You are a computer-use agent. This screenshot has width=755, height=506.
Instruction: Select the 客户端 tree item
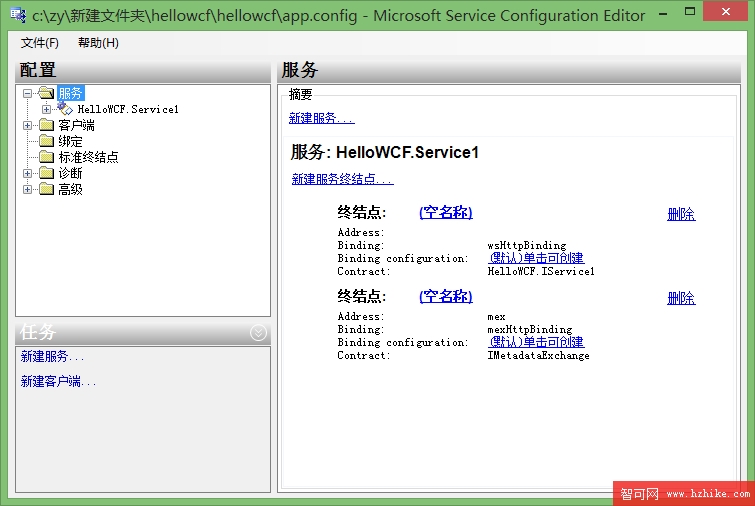[x=76, y=125]
